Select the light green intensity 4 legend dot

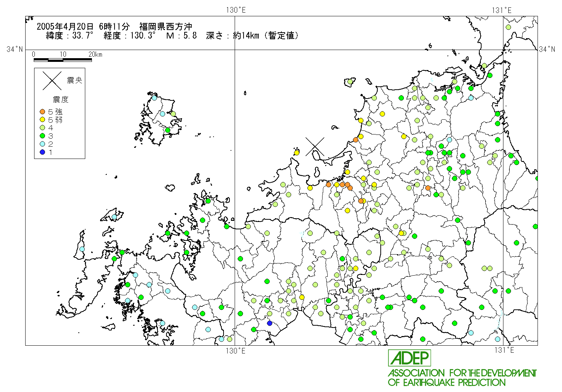pyautogui.click(x=42, y=128)
